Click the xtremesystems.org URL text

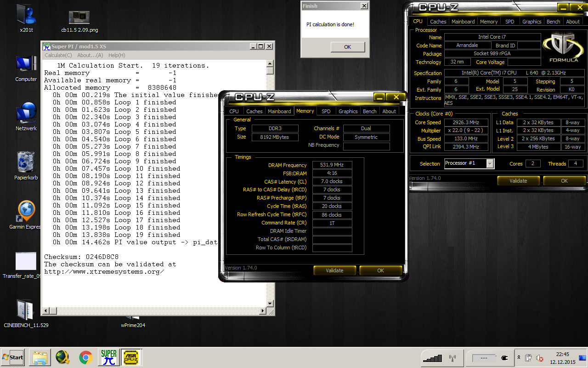pos(104,271)
